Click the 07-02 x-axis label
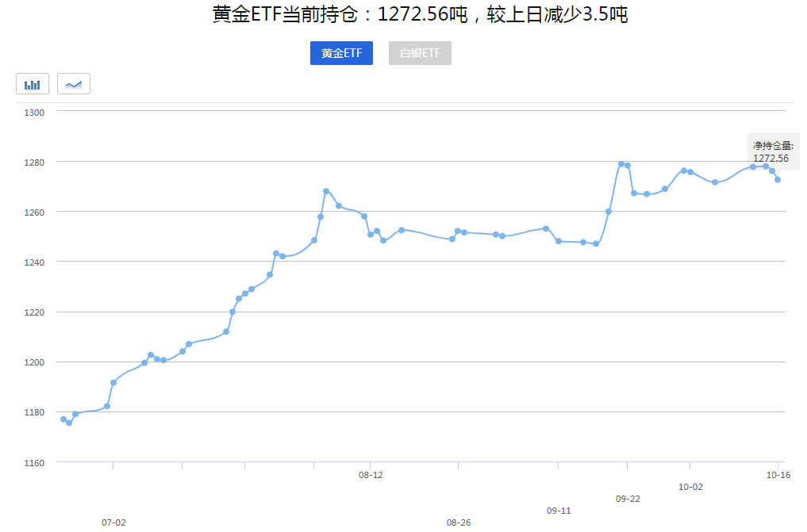The image size is (807, 532). click(x=113, y=522)
